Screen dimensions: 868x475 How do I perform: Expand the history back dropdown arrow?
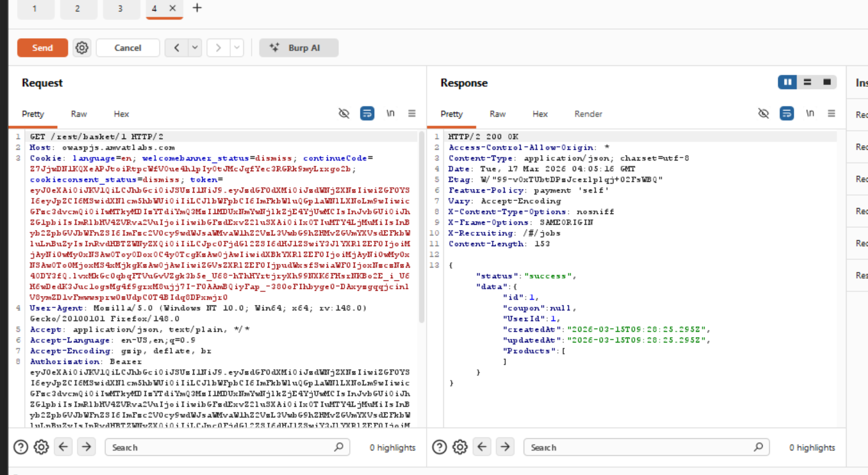(195, 48)
